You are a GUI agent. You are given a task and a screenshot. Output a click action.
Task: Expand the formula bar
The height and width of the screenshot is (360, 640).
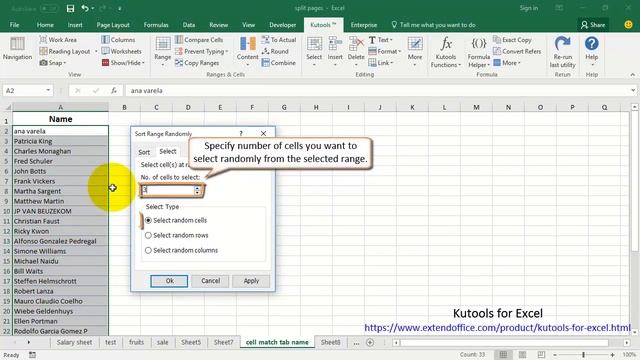coord(633,90)
